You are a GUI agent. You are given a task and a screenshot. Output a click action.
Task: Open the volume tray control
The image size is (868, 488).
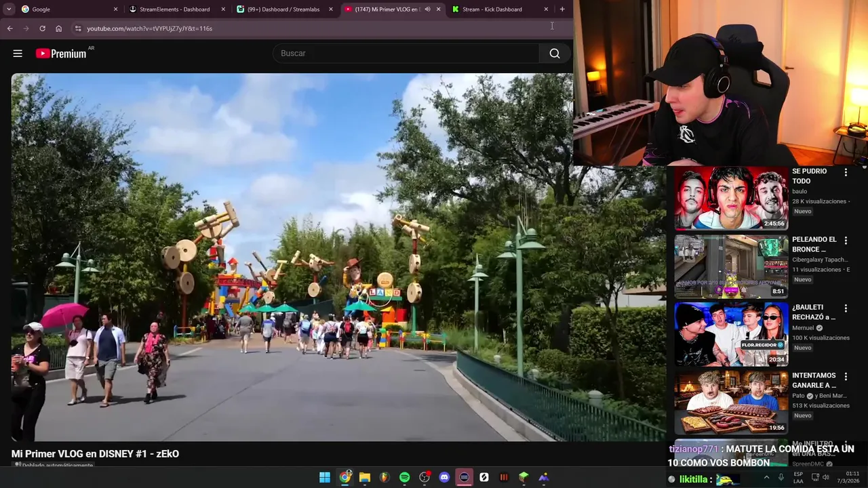click(826, 477)
